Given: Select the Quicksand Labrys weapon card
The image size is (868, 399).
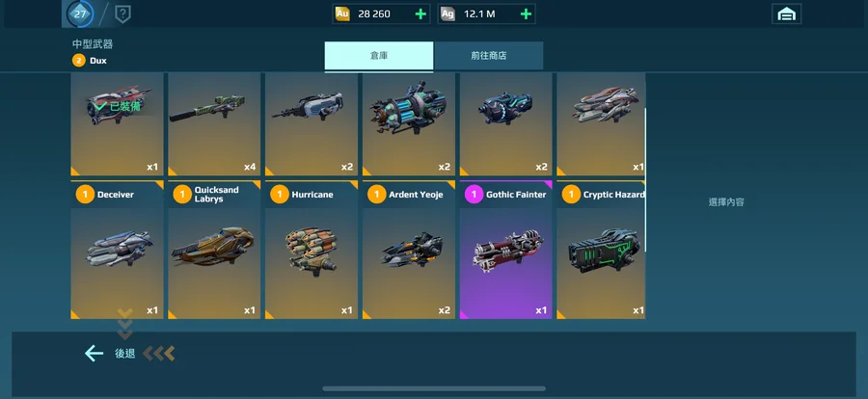Looking at the screenshot, I should (214, 250).
